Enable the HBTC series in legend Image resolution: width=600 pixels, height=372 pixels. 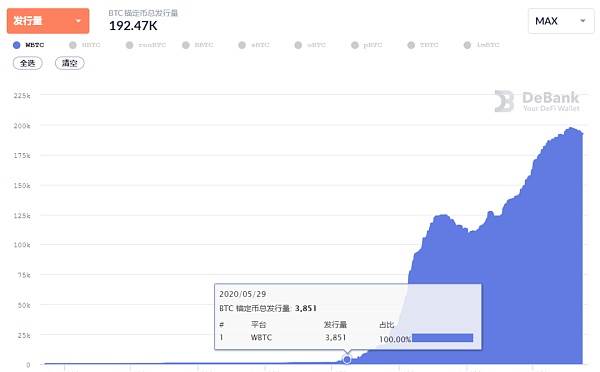coord(85,45)
